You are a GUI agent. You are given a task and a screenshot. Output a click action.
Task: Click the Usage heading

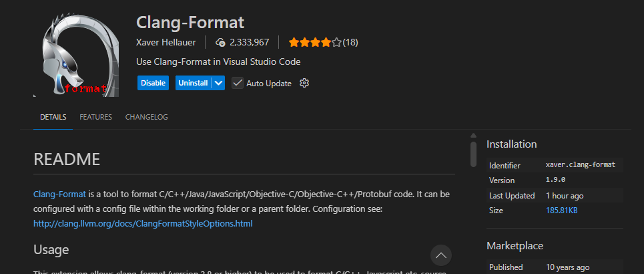tap(51, 249)
